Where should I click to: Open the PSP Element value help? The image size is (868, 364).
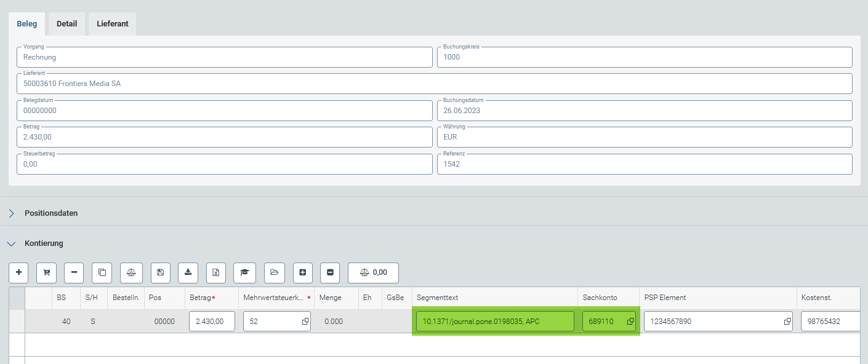pyautogui.click(x=787, y=322)
